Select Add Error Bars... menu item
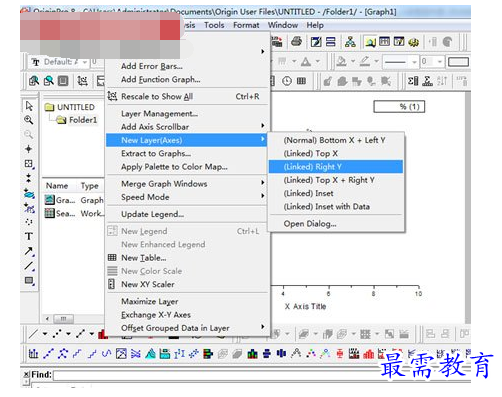Screen dimensions: 502x397 tap(187, 66)
